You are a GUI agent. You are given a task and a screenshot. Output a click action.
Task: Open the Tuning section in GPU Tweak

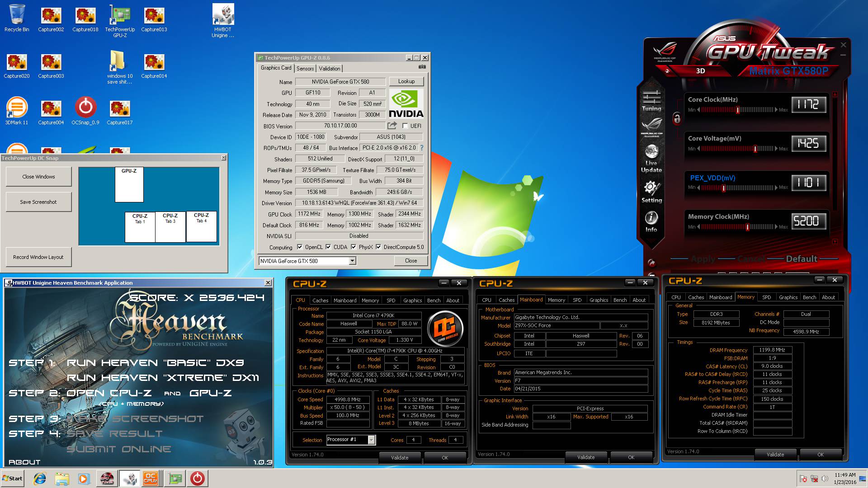point(651,100)
